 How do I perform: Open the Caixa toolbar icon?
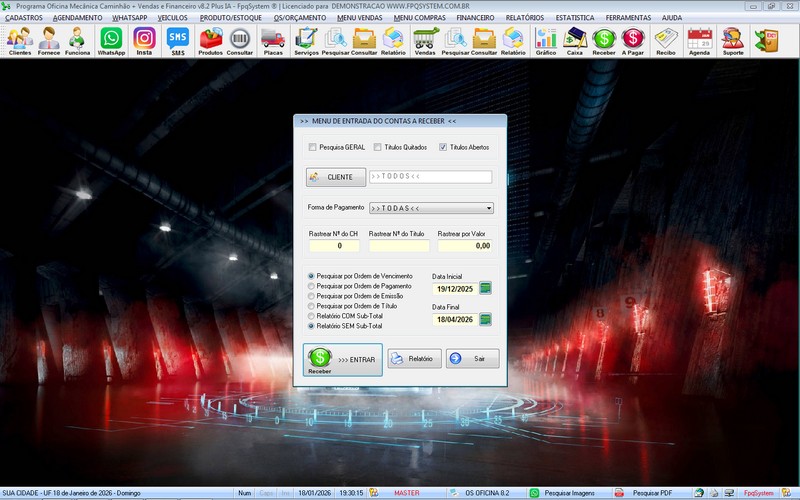click(575, 40)
